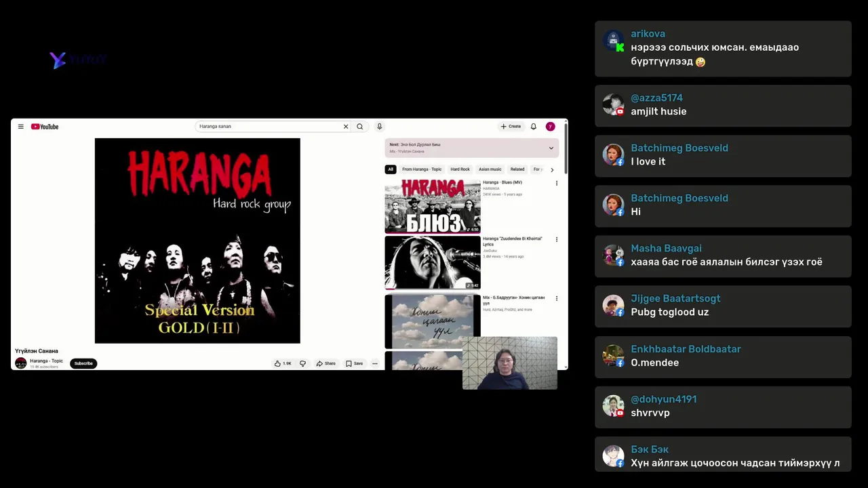Select the Asian music filter chip
Screen dimensions: 868x488
point(490,169)
